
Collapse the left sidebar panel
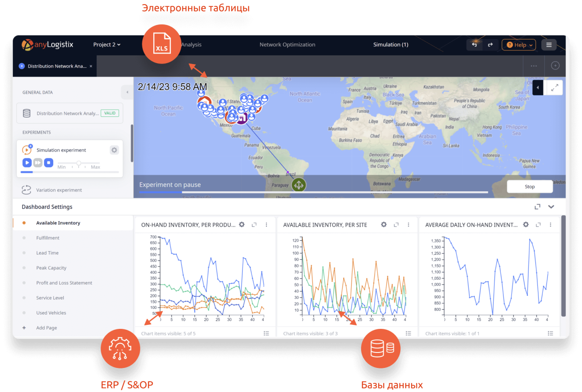[x=127, y=92]
